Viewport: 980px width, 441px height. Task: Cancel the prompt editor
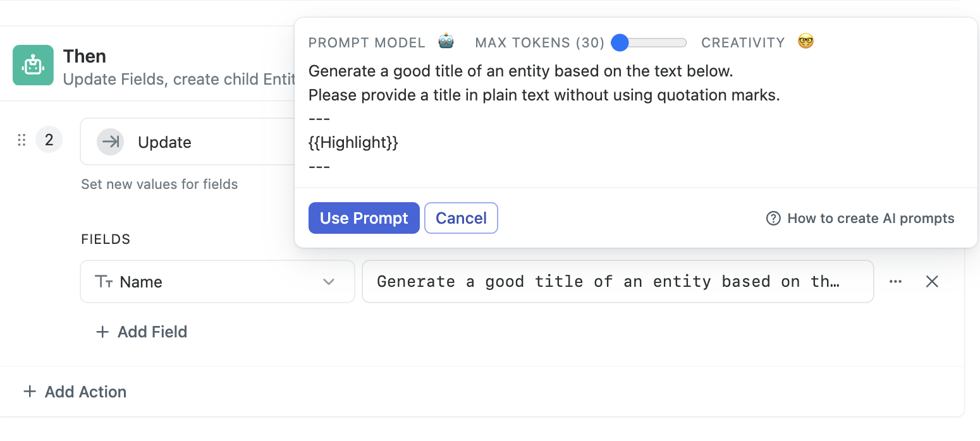pos(461,218)
